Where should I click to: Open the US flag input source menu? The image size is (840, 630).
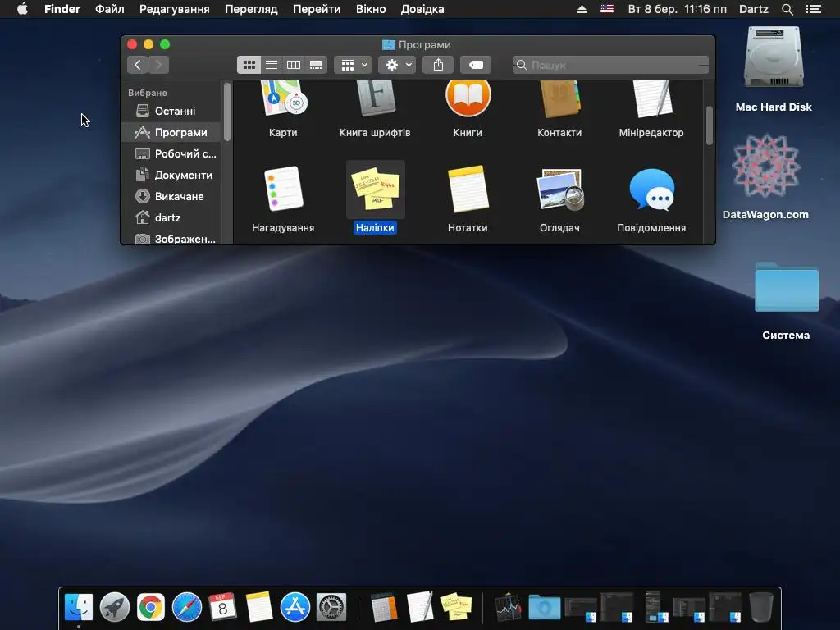click(607, 8)
